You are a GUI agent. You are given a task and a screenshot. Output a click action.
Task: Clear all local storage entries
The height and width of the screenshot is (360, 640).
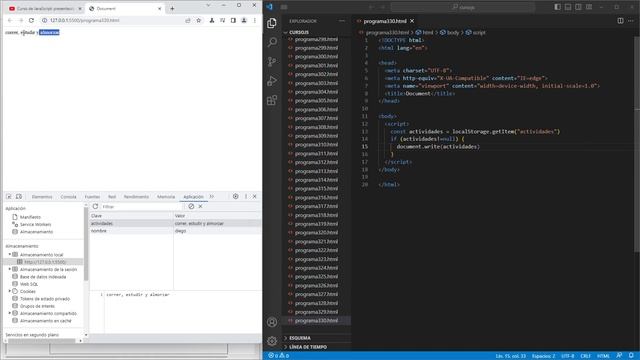191,207
